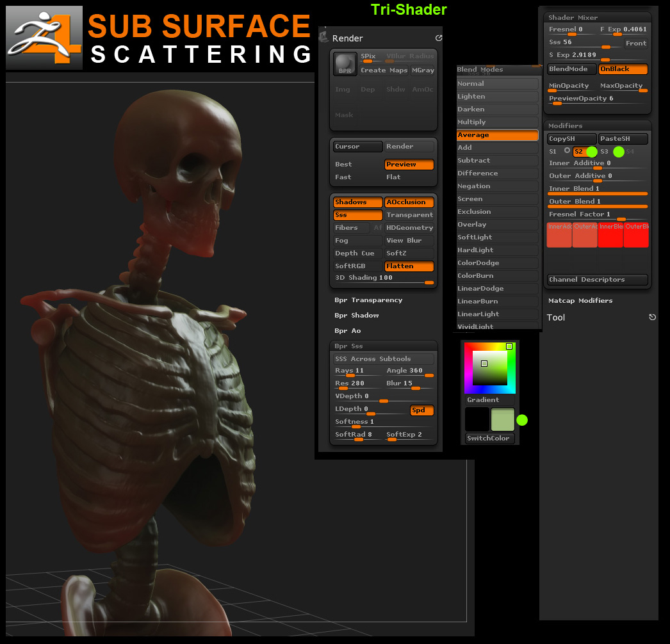670x644 pixels.
Task: Adjust the Sss 56 slider
Action: [585, 43]
